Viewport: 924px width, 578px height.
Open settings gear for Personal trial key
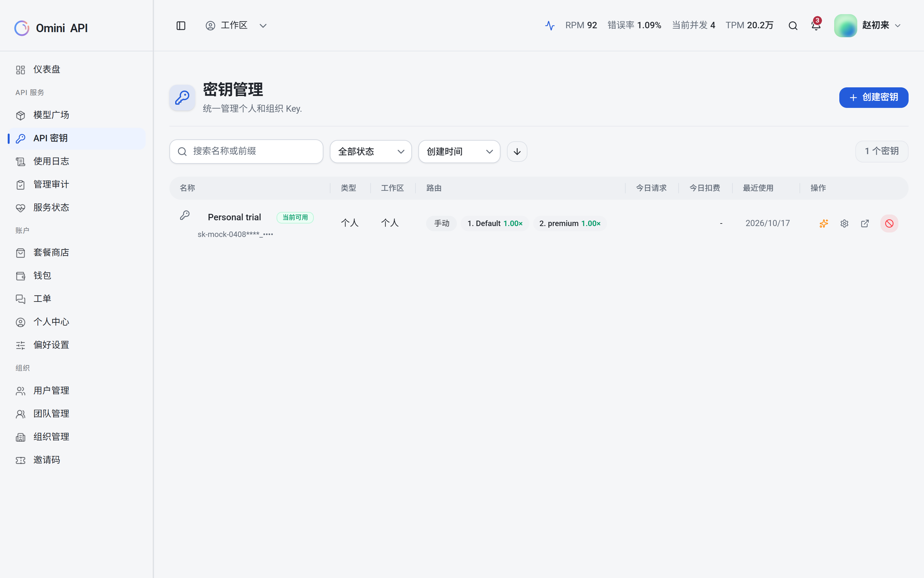[x=844, y=223]
